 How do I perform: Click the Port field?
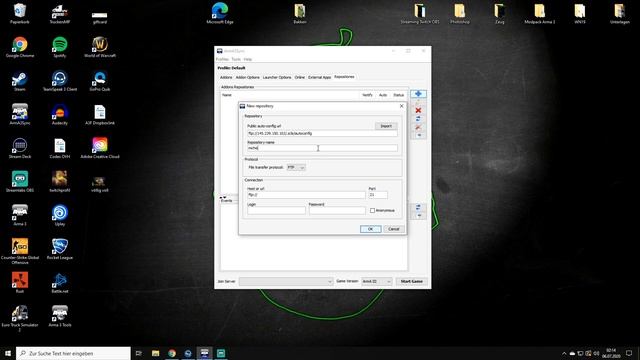pos(378,195)
